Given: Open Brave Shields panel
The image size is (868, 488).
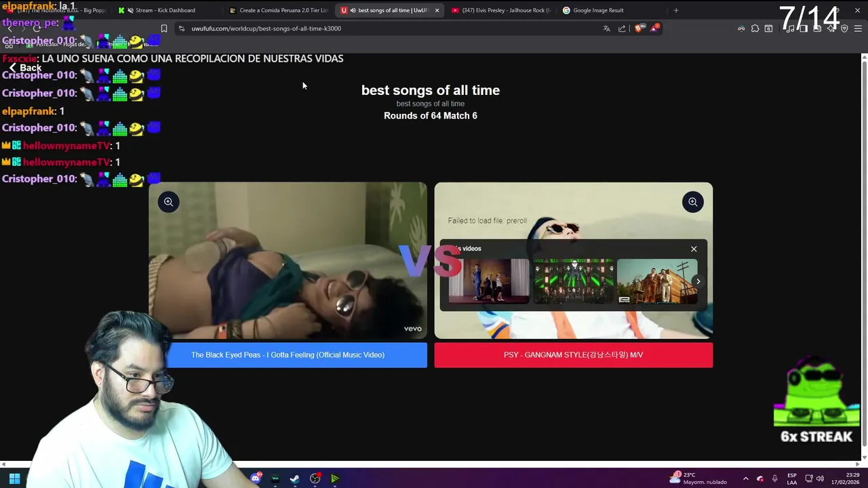Looking at the screenshot, I should tap(639, 28).
